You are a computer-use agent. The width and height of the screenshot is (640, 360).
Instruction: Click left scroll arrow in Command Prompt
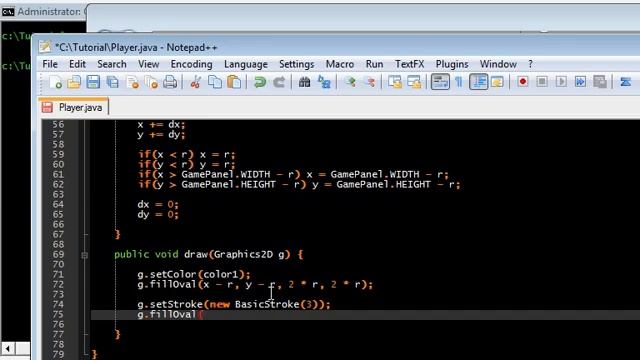[8, 348]
